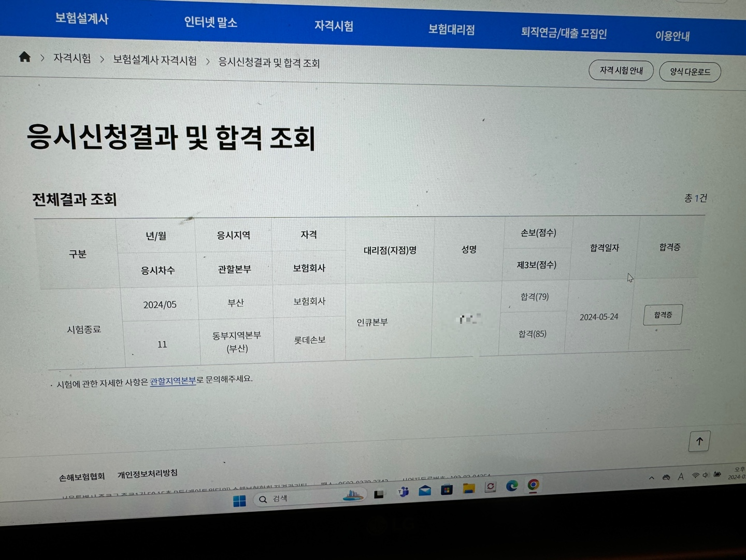Click the 합격증 certificate button in the row
The image size is (746, 560).
(x=663, y=315)
